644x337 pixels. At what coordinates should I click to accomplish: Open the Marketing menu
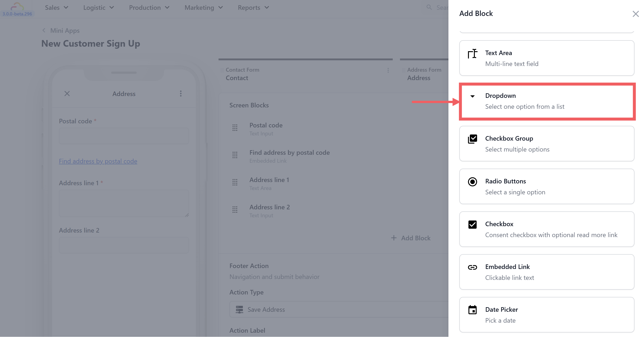(204, 8)
